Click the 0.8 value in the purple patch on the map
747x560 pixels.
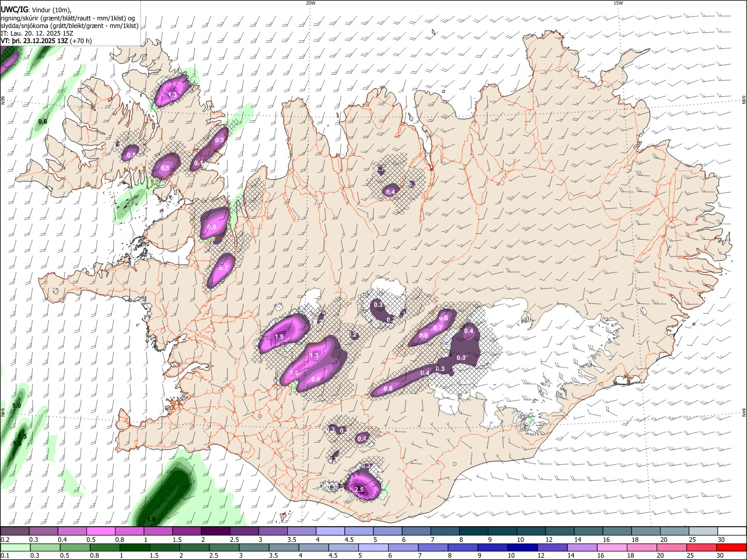point(212,227)
